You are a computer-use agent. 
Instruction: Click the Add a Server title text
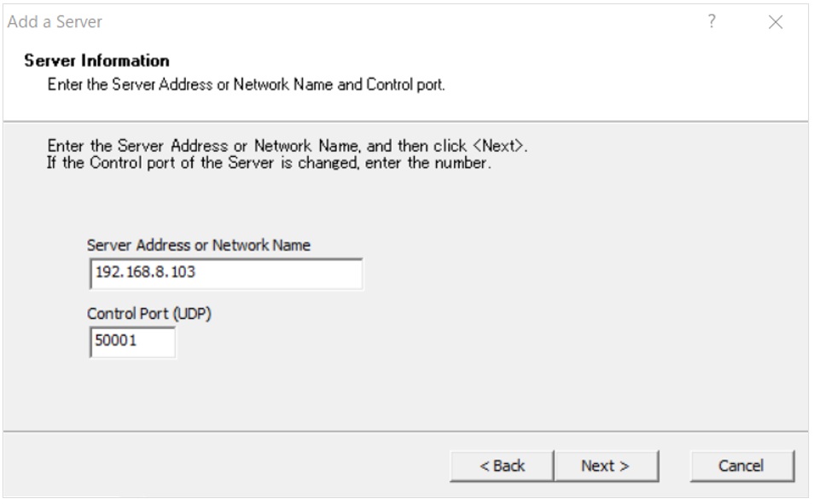point(55,22)
